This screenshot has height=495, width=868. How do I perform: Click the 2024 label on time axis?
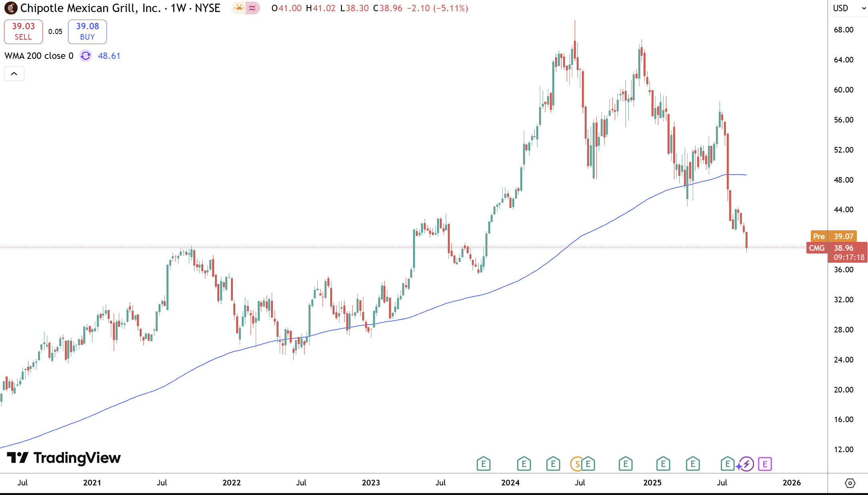click(x=510, y=483)
